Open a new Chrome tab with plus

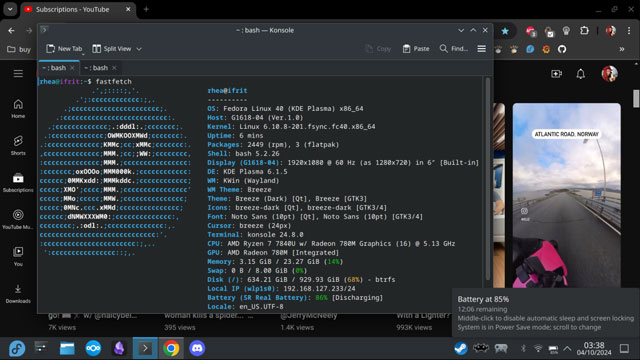(x=146, y=9)
